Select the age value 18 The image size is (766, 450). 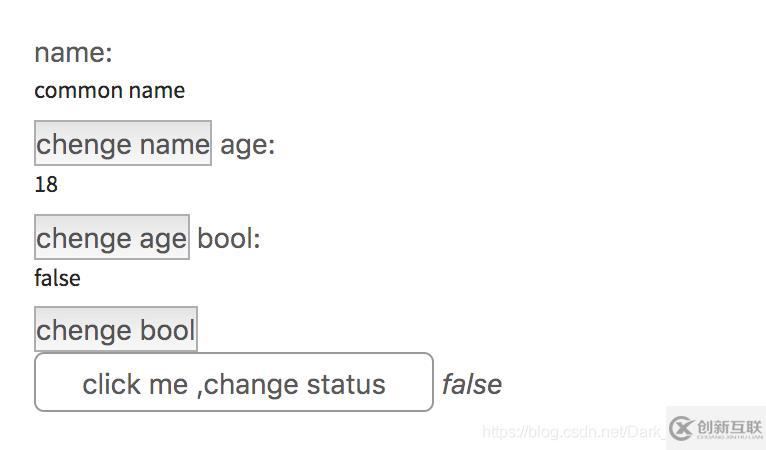46,185
